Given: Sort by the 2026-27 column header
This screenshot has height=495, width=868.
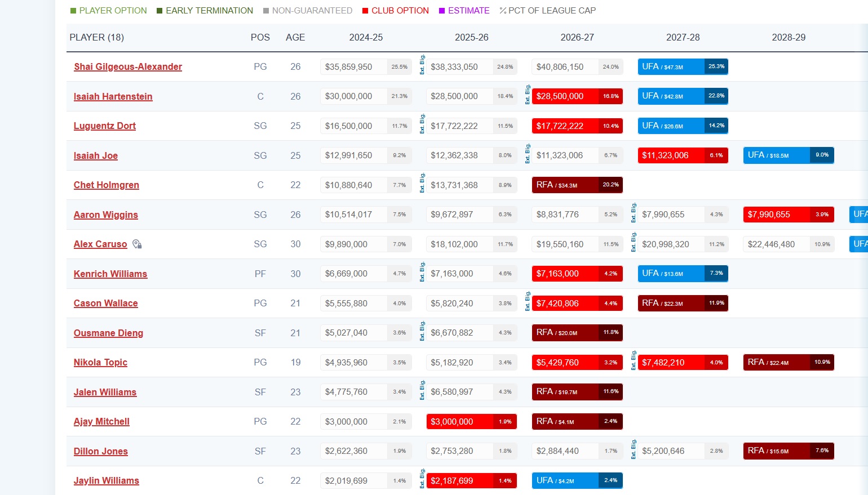Looking at the screenshot, I should (x=577, y=37).
